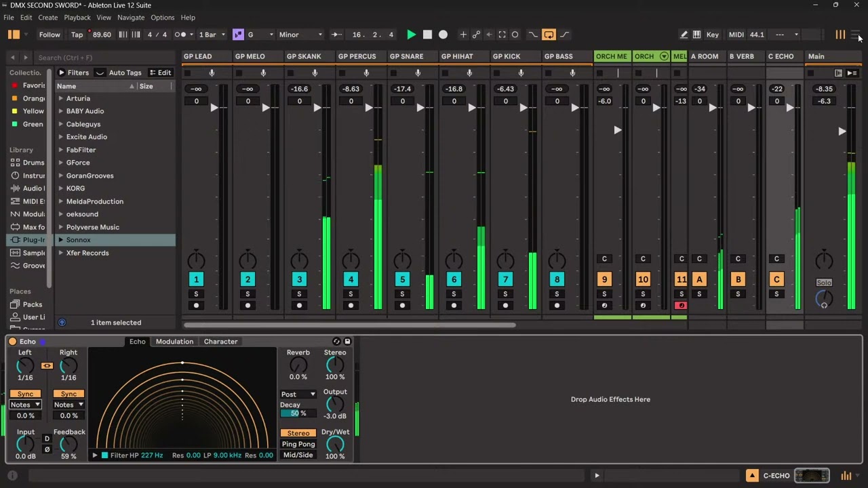Open the File menu

(9, 18)
